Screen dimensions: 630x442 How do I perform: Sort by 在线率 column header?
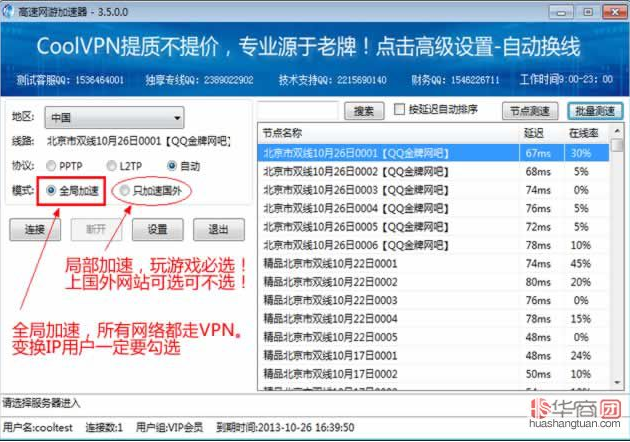click(x=587, y=133)
